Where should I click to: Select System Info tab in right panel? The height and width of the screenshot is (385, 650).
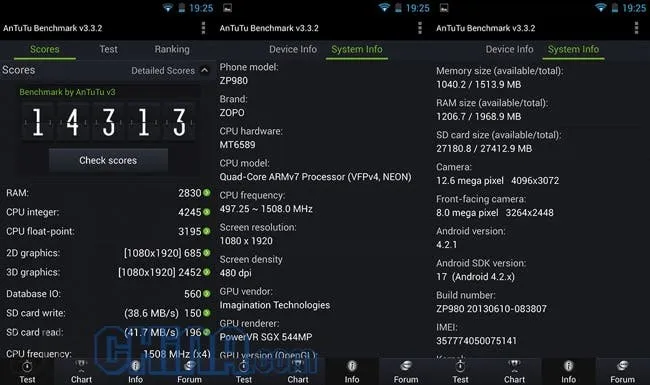click(x=573, y=49)
